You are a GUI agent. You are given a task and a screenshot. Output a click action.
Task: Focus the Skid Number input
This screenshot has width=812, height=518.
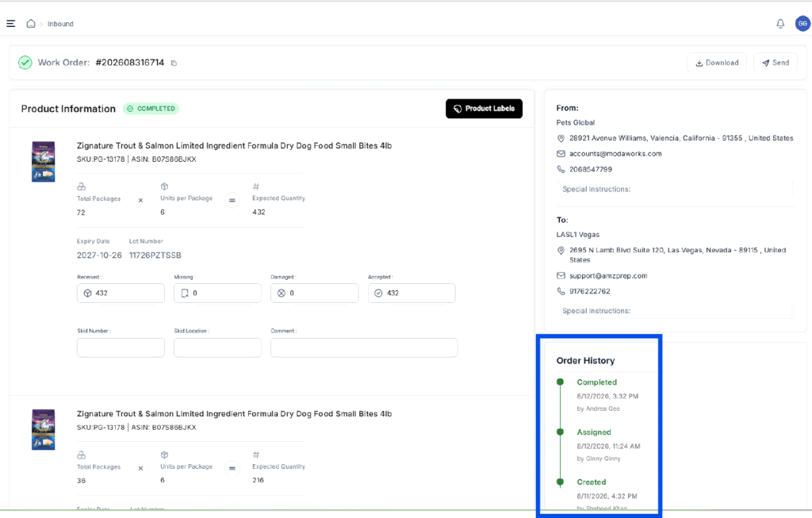[x=121, y=347]
